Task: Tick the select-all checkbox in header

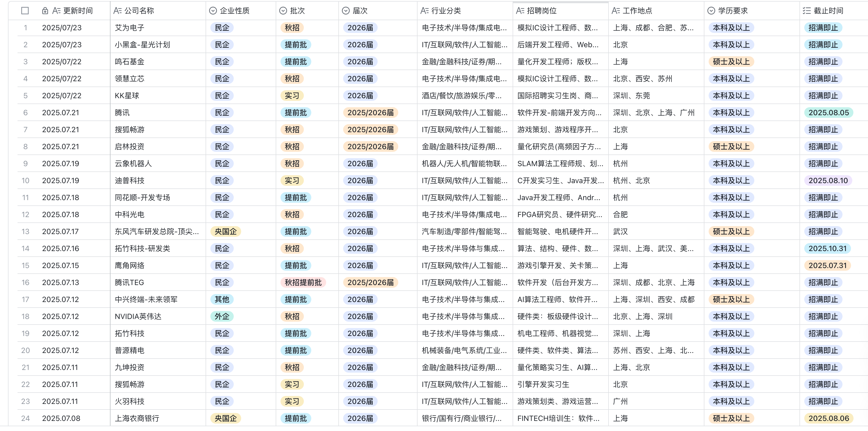Action: click(x=25, y=11)
